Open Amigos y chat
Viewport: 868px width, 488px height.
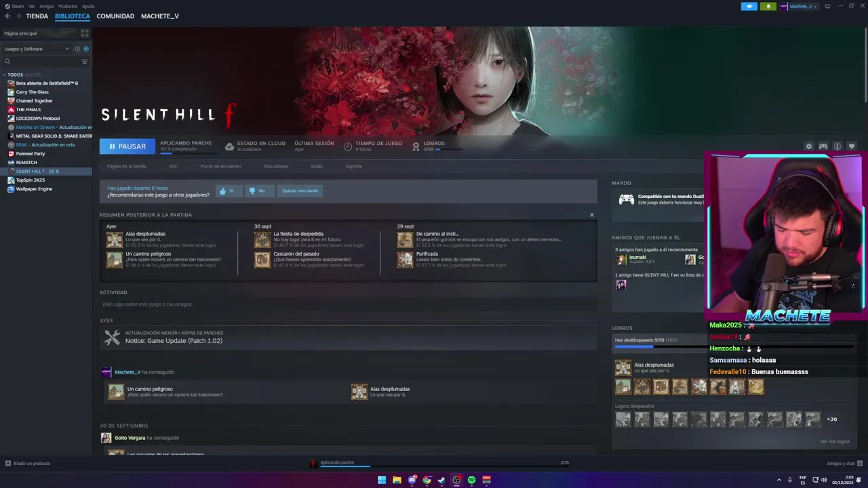tap(845, 464)
